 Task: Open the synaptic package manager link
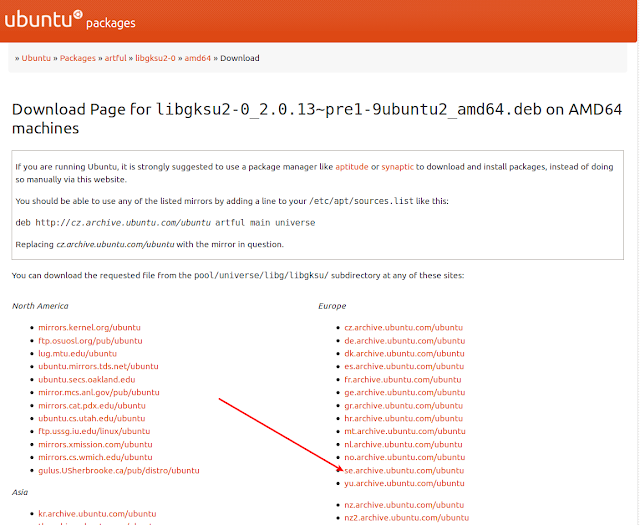coord(398,167)
